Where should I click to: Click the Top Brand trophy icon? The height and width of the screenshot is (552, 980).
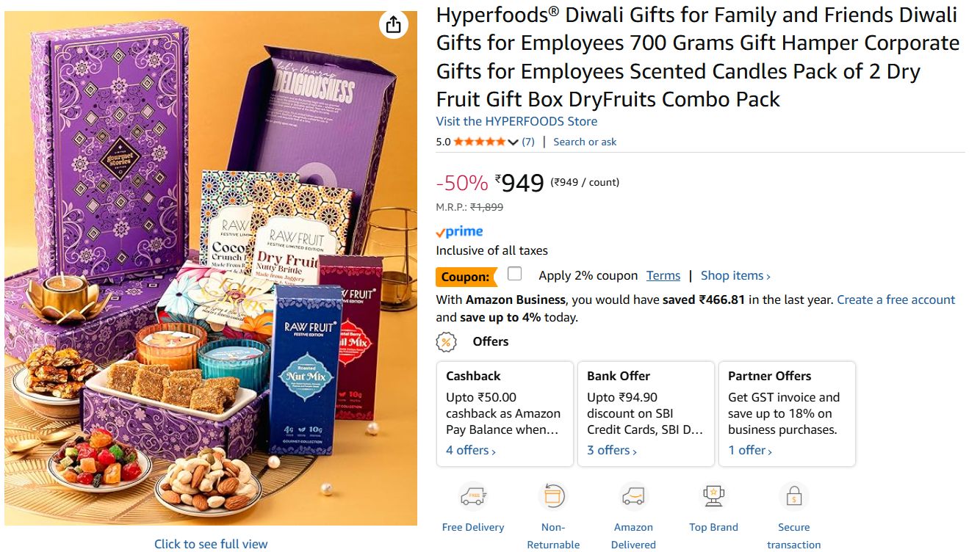713,497
